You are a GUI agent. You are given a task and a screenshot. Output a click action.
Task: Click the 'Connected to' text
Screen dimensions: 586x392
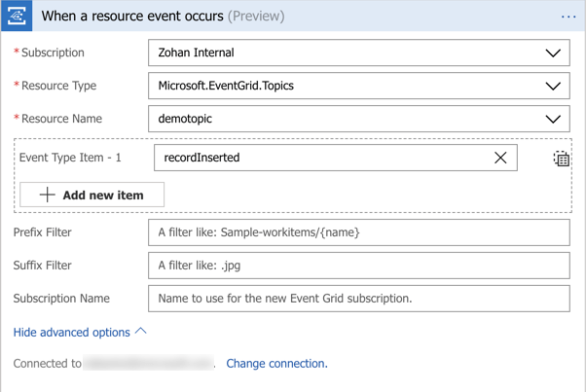click(48, 363)
